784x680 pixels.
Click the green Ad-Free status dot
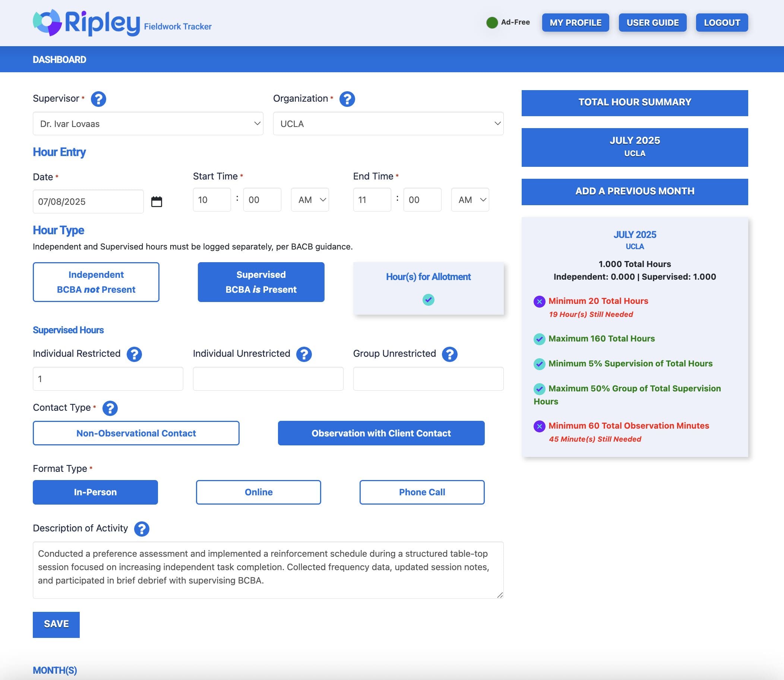point(492,23)
